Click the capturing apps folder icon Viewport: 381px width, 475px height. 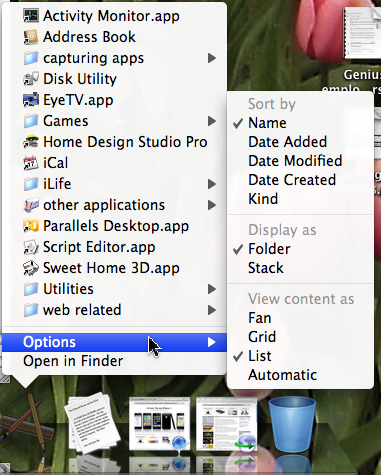[x=31, y=58]
